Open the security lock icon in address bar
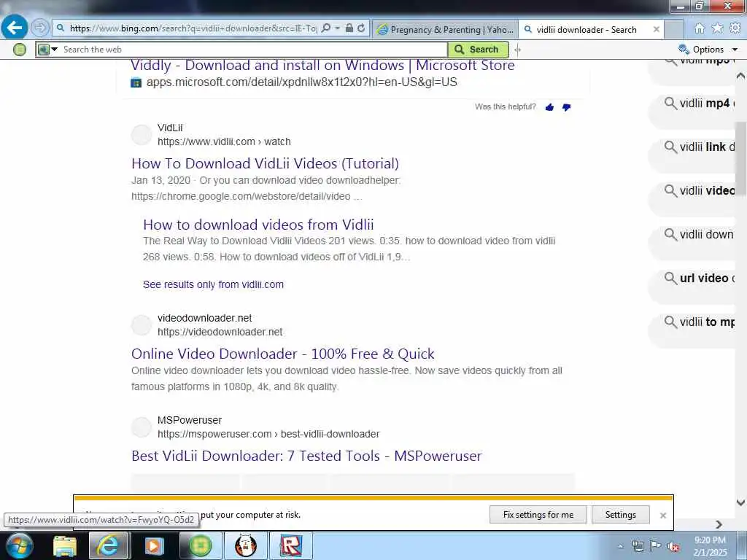Viewport: 747px width, 560px height. tap(349, 28)
